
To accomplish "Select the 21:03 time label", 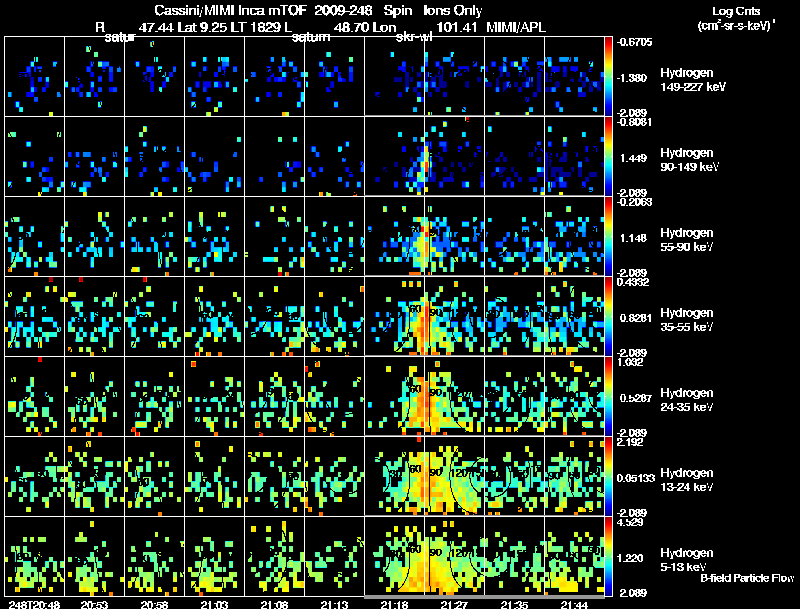I will click(x=214, y=604).
